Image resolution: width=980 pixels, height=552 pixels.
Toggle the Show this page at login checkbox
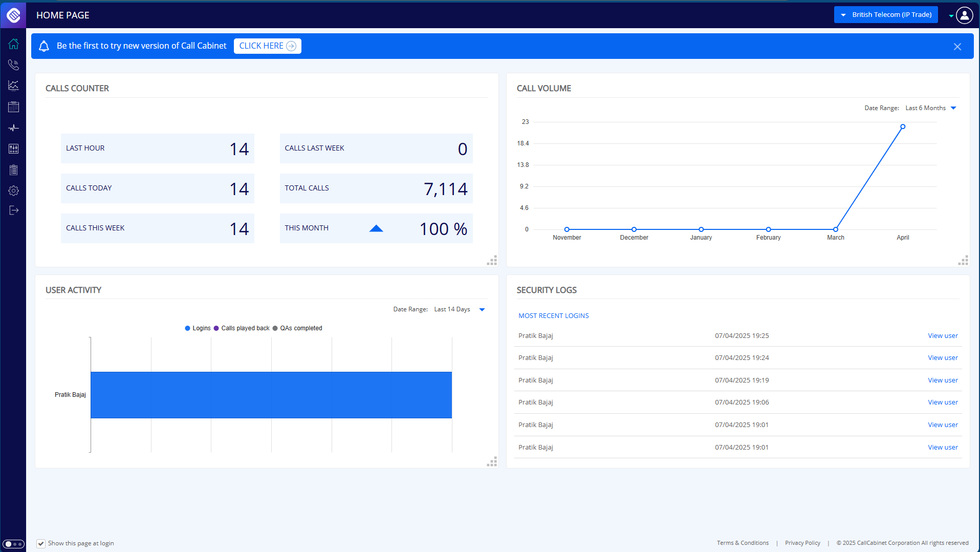41,543
